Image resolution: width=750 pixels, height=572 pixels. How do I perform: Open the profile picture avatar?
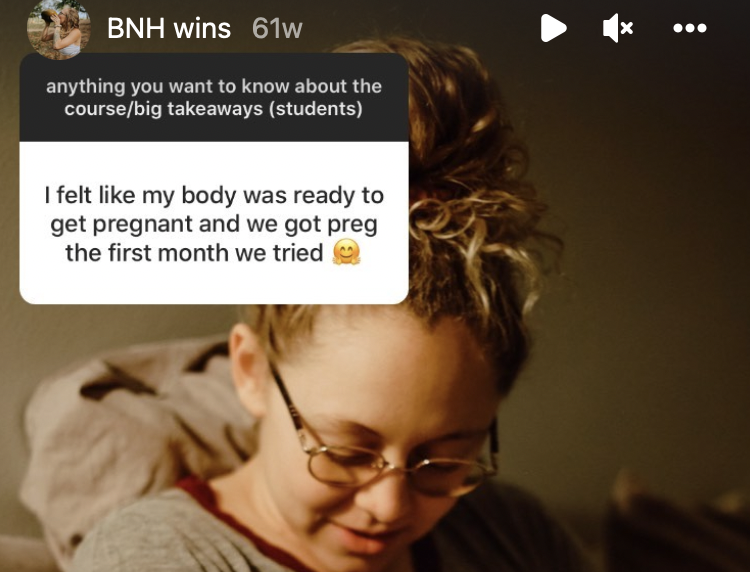(x=59, y=29)
